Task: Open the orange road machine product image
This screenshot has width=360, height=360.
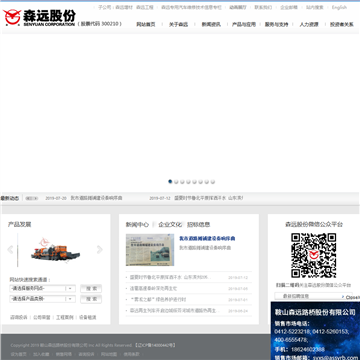Action: coord(55,252)
